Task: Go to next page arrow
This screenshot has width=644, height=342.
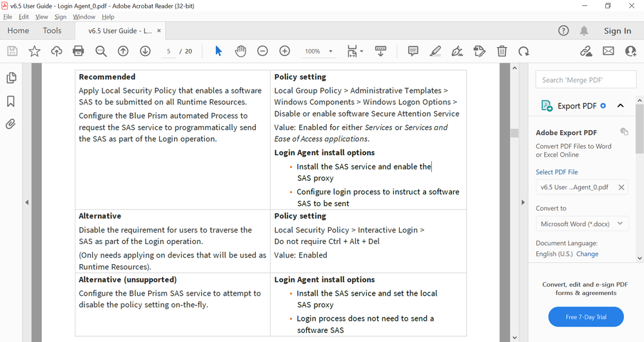Action: 145,52
